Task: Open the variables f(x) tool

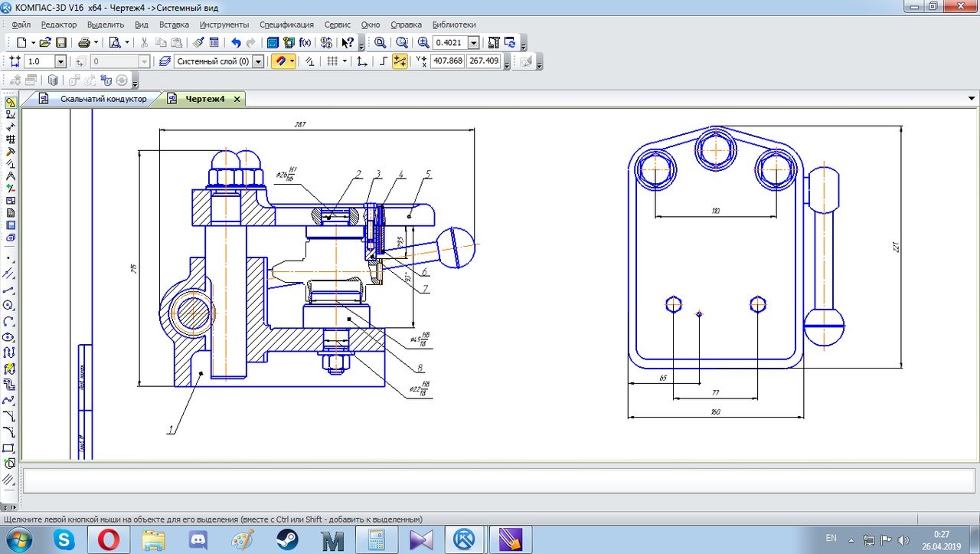Action: [305, 43]
